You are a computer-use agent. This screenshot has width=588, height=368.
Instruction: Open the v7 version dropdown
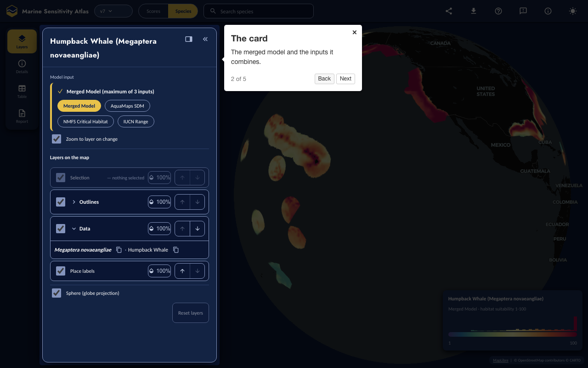[x=113, y=11]
